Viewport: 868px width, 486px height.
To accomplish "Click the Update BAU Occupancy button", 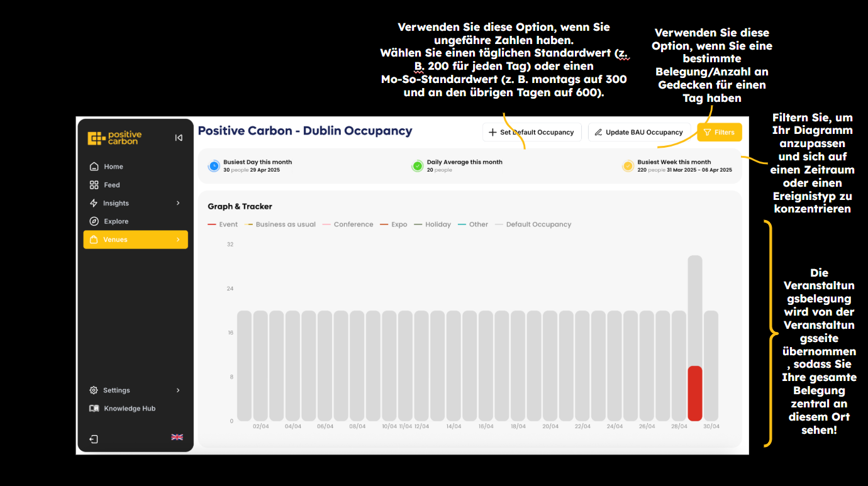I will pyautogui.click(x=638, y=132).
